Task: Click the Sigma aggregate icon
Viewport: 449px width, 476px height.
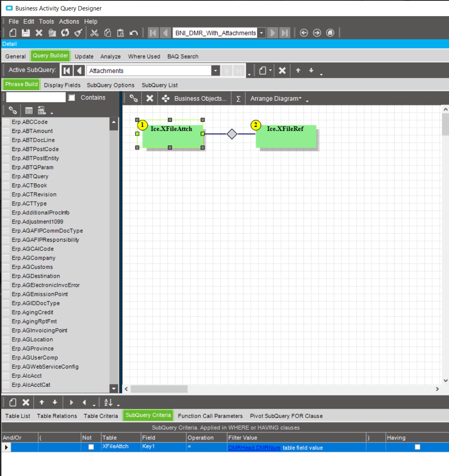Action: tap(239, 99)
